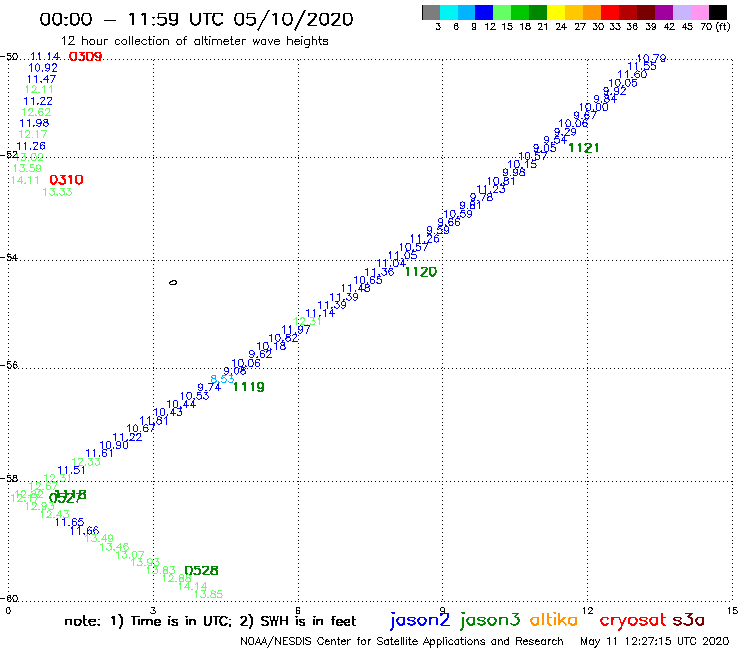The width and height of the screenshot is (740, 650).
Task: Click the s3a satellite legend name
Action: coord(688,620)
